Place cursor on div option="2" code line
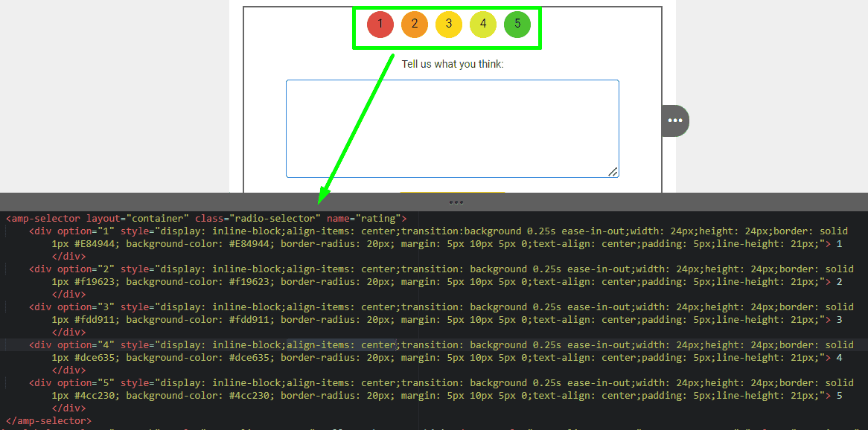Viewport: 868px width, 430px height. [71, 269]
